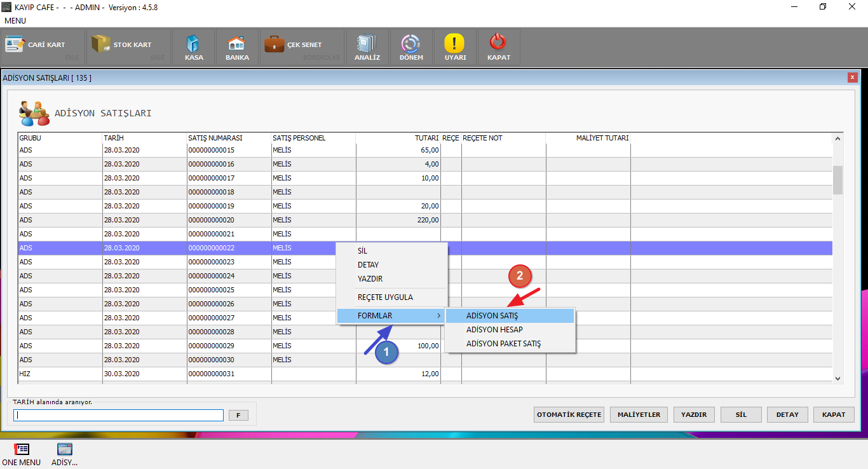Image resolution: width=868 pixels, height=469 pixels.
Task: Open the Uyarı warning icon
Action: (x=454, y=43)
